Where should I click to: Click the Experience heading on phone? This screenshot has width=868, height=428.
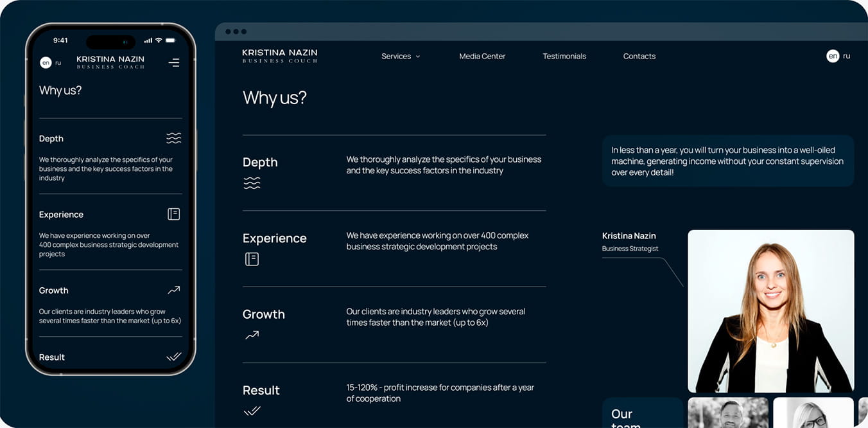tap(61, 215)
